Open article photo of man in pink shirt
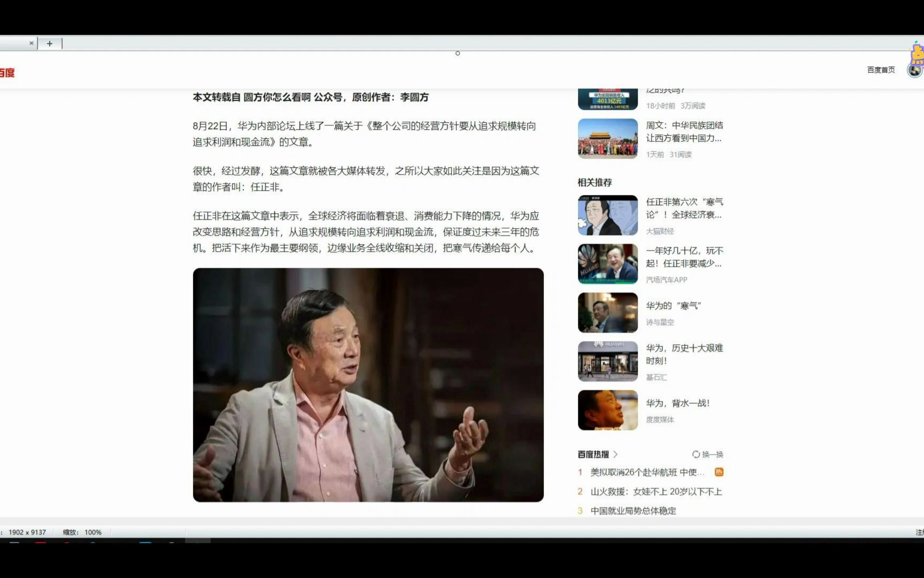This screenshot has width=924, height=578. point(368,385)
